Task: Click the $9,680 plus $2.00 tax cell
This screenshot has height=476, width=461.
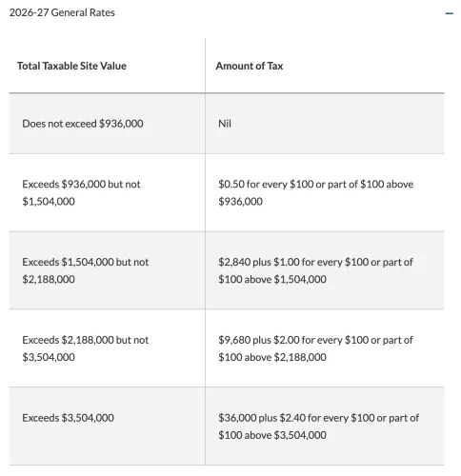Action: 325,348
